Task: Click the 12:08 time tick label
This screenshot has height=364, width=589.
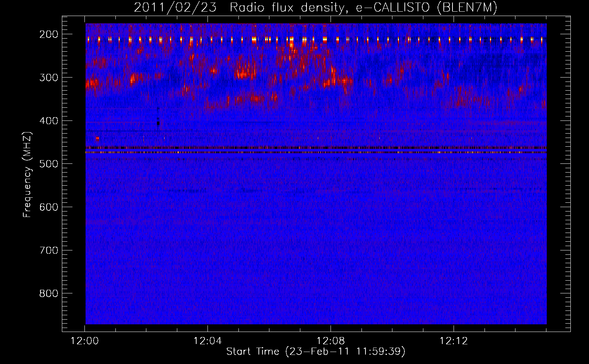Action: (331, 341)
